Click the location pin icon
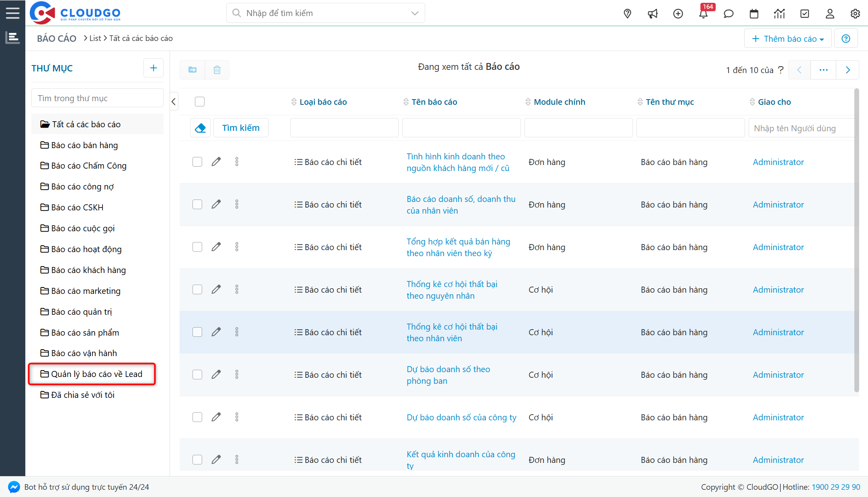Screen dimensions: 868x497 pos(627,14)
